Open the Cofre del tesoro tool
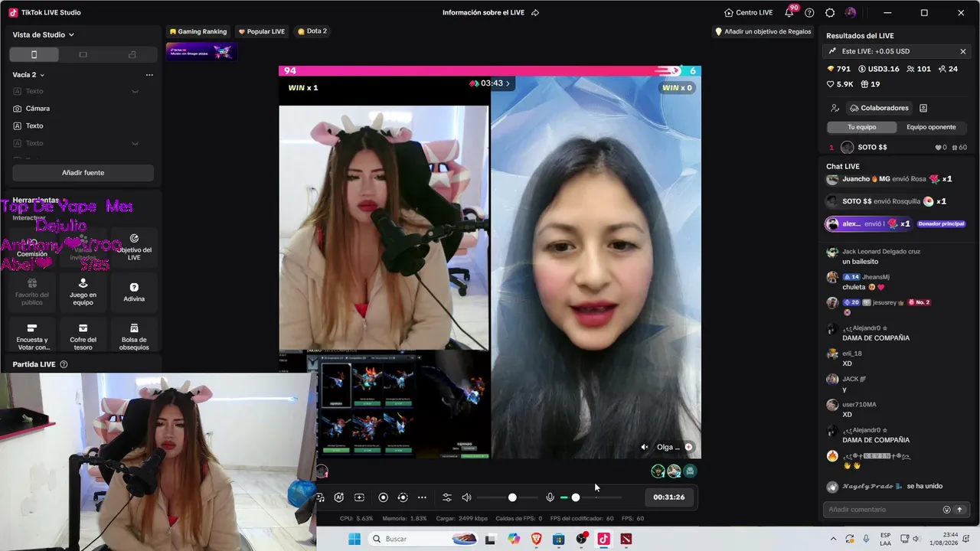Viewport: 980px width, 551px height. [83, 337]
